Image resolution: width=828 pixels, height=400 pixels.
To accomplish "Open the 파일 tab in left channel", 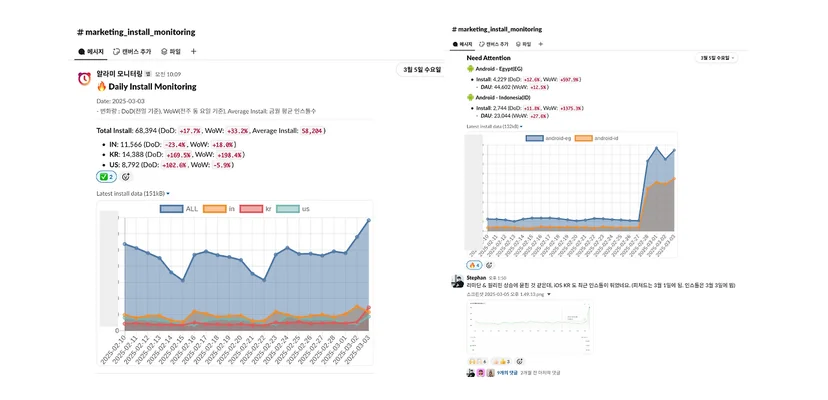I will [x=171, y=52].
